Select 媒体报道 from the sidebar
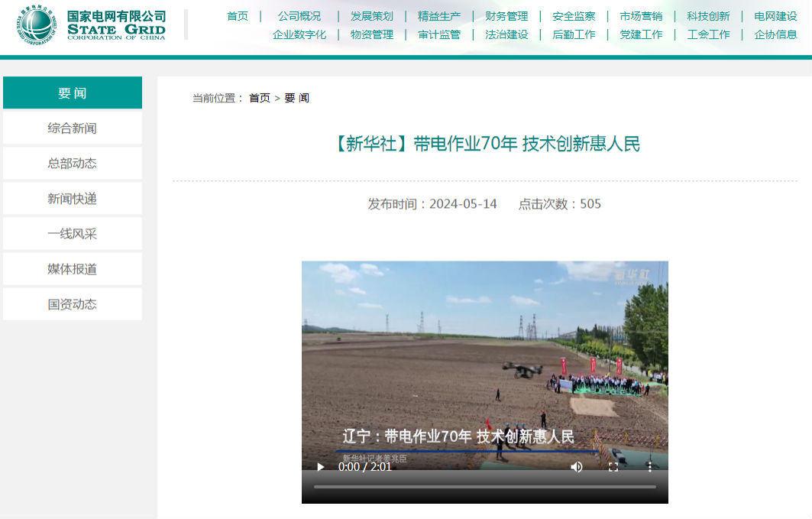 pos(73,269)
